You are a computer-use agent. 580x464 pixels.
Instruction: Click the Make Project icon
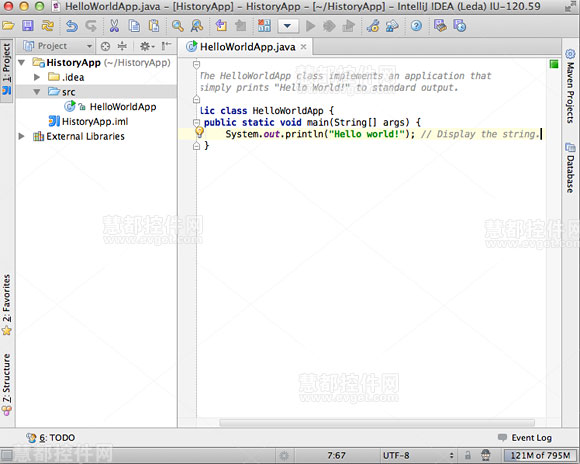[x=264, y=26]
